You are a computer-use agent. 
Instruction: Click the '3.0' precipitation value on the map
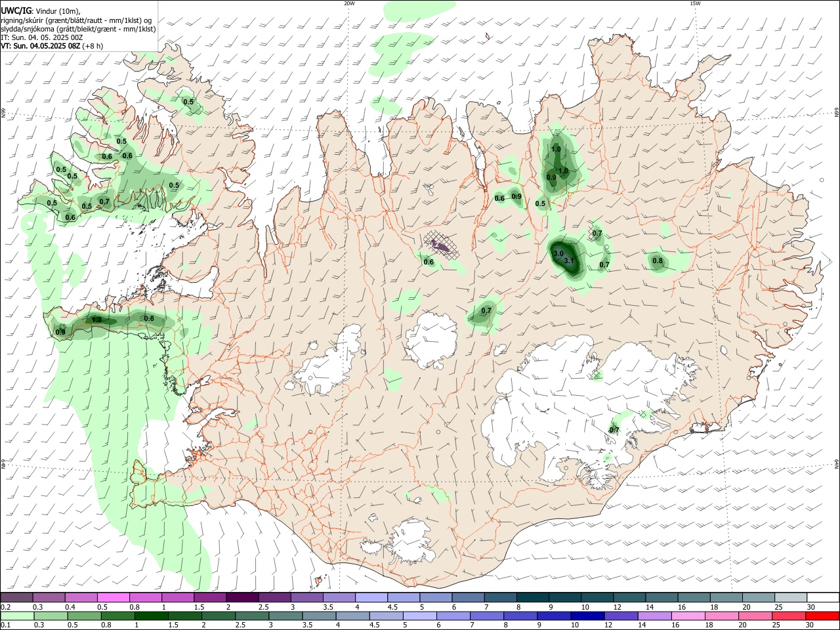coord(558,253)
